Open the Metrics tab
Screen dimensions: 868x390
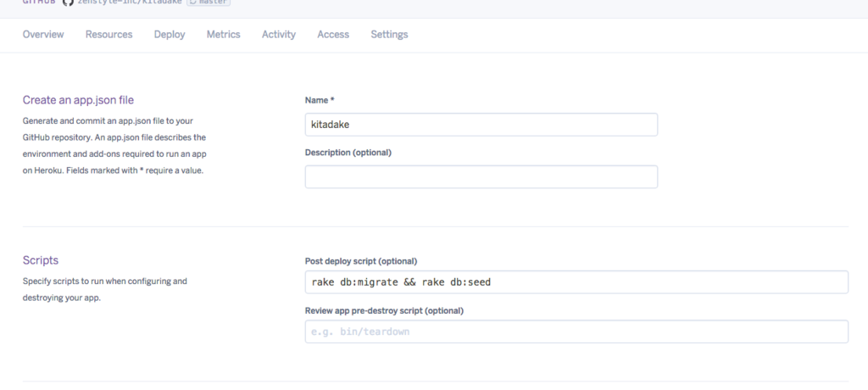click(x=223, y=35)
